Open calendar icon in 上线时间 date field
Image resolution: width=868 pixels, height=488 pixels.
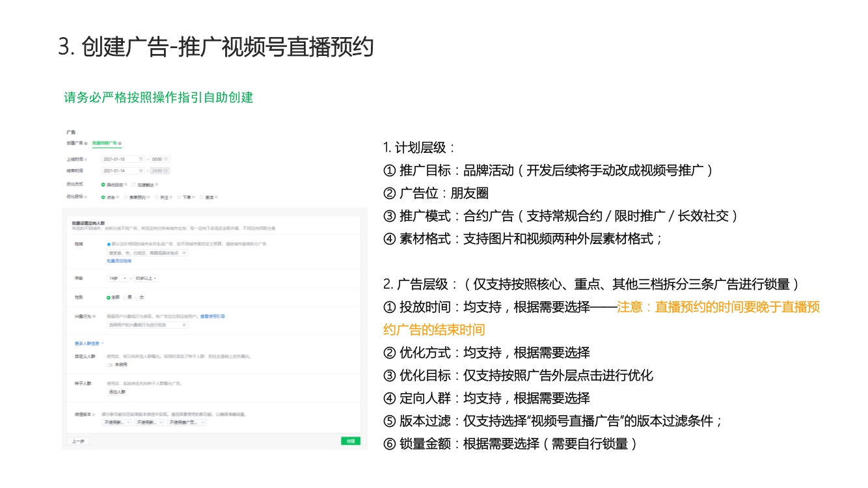click(x=141, y=159)
